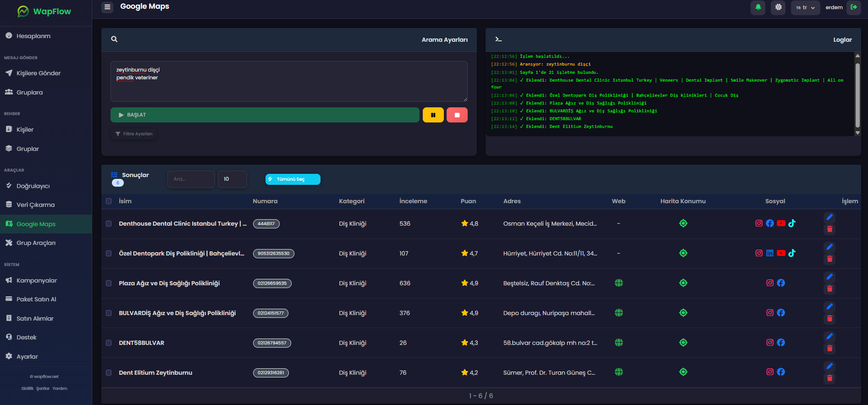Show map location of Plaza Ağız ve Diş
The width and height of the screenshot is (868, 405).
683,283
